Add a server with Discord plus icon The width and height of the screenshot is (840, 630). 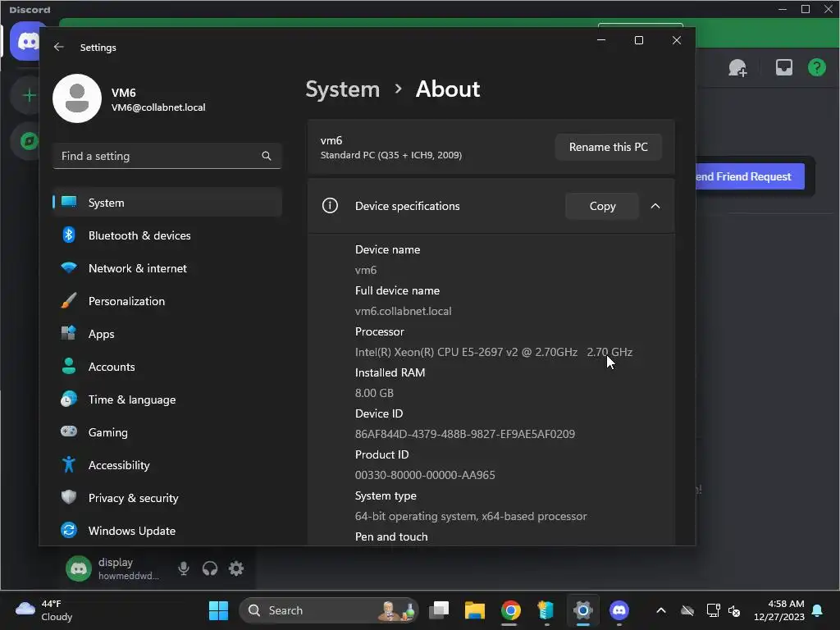click(29, 96)
